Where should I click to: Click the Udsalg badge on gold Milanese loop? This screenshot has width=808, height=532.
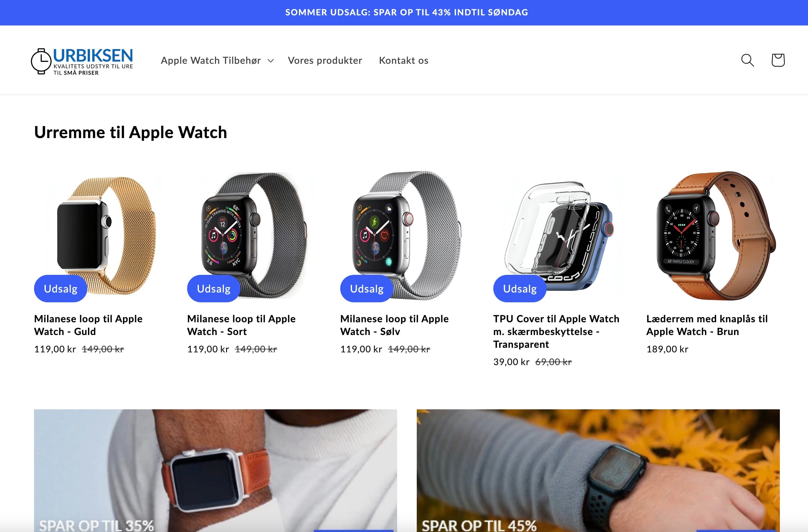point(61,289)
